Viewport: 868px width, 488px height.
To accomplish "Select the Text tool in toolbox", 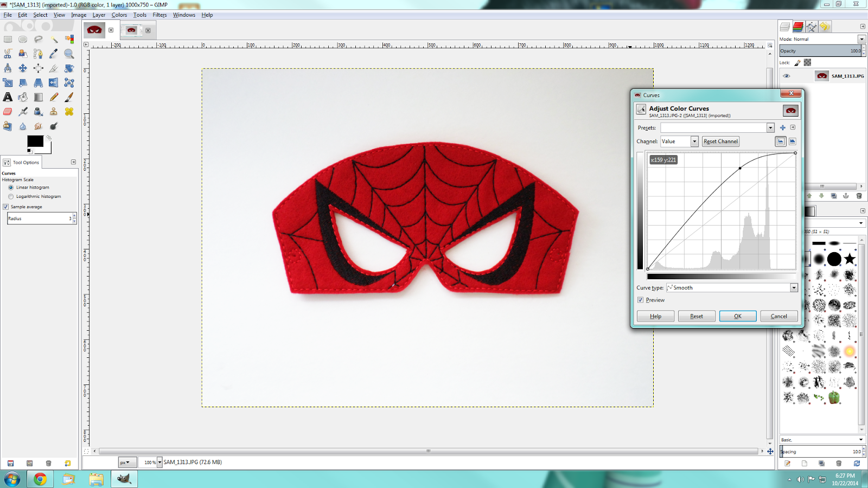I will pyautogui.click(x=8, y=97).
